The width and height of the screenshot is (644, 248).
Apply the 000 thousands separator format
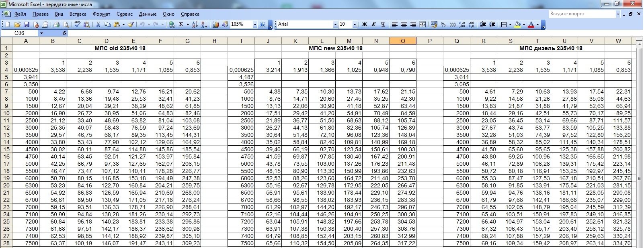coord(453,24)
